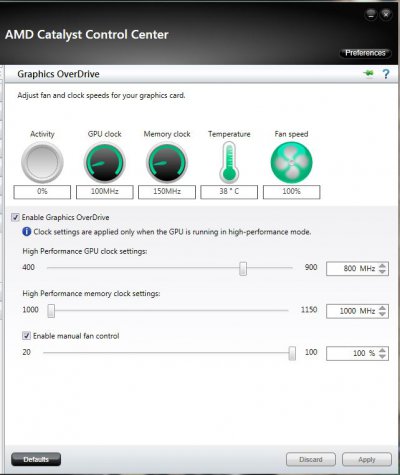Toggle Enable Graphics OverDrive checkbox
This screenshot has width=400, height=475.
click(x=15, y=217)
